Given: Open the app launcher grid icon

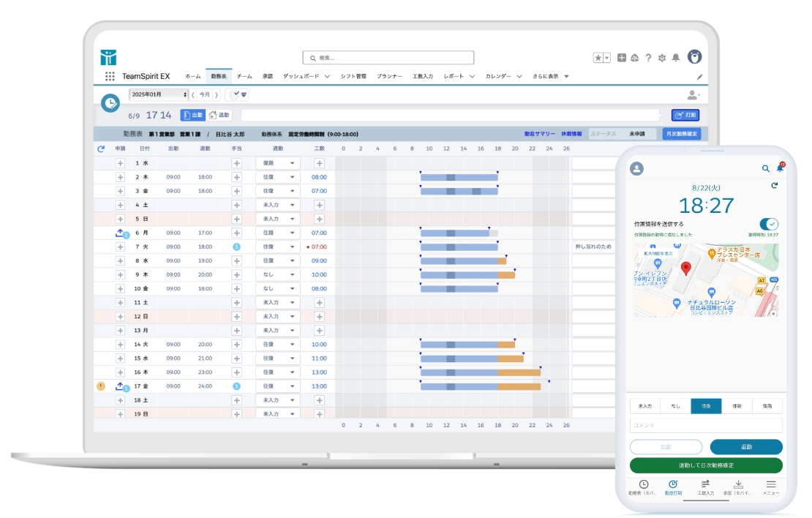Looking at the screenshot, I should click(x=110, y=76).
